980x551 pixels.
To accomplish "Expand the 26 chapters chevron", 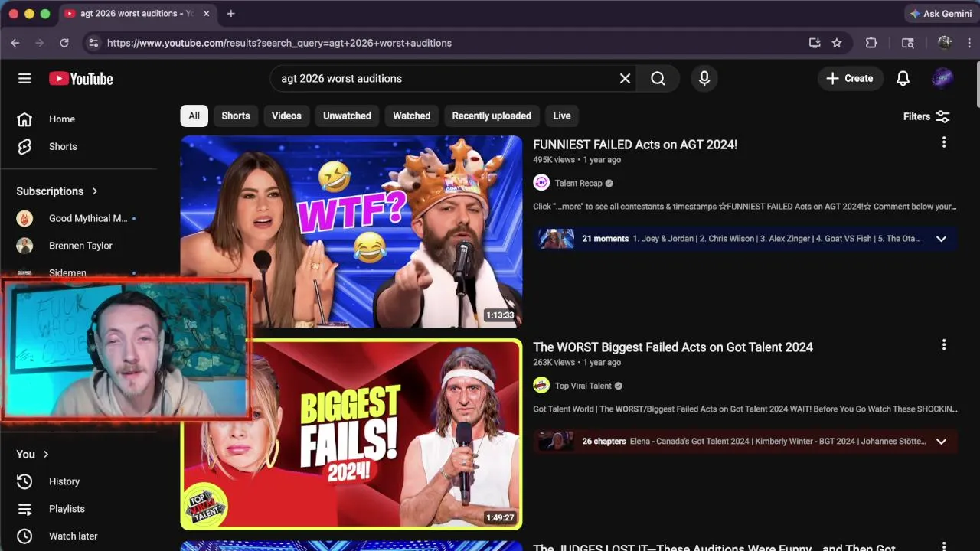I will (x=941, y=442).
